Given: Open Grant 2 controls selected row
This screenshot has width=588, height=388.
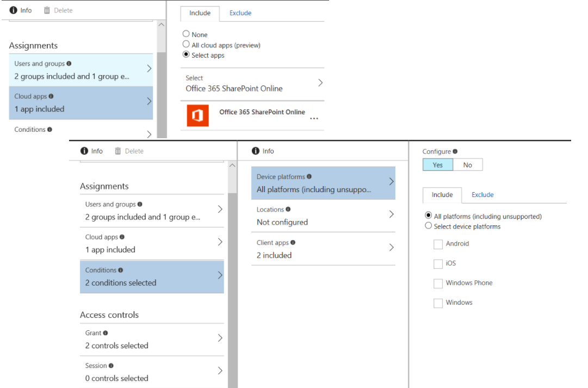Looking at the screenshot, I should coord(152,340).
